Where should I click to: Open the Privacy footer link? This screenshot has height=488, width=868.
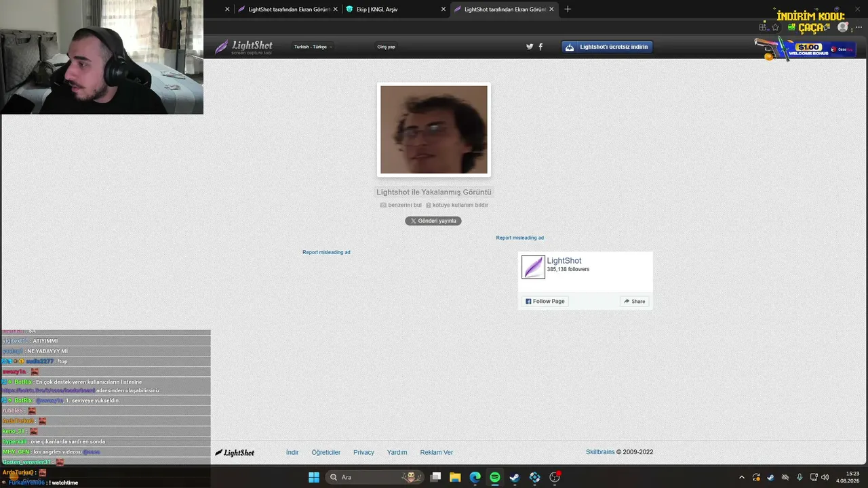(x=363, y=453)
